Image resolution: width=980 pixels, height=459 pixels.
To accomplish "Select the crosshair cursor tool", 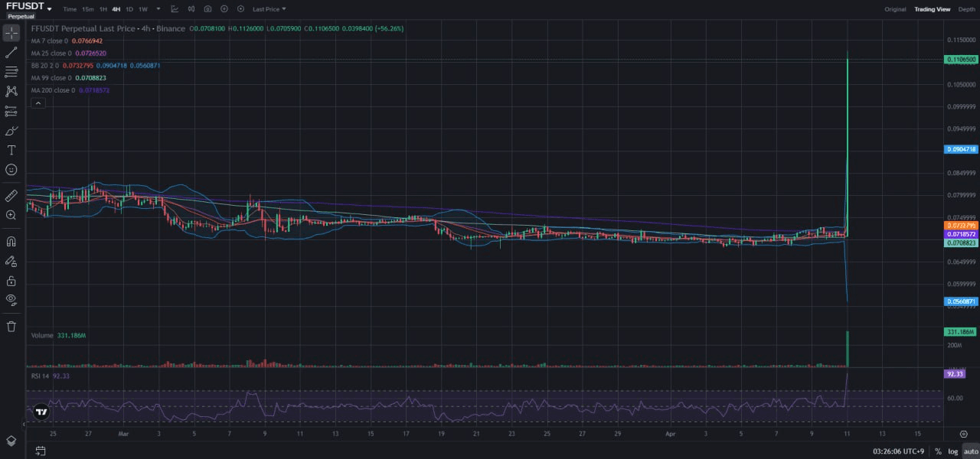I will (x=11, y=32).
